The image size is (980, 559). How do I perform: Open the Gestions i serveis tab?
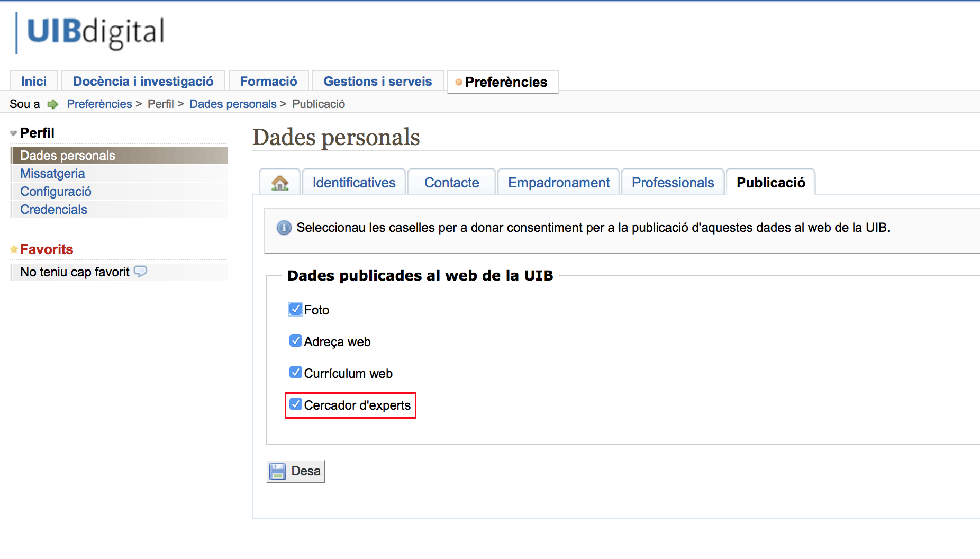click(378, 82)
